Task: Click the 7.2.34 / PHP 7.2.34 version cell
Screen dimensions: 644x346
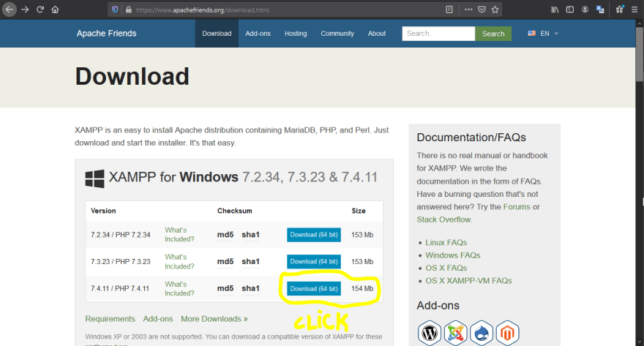Action: (120, 235)
